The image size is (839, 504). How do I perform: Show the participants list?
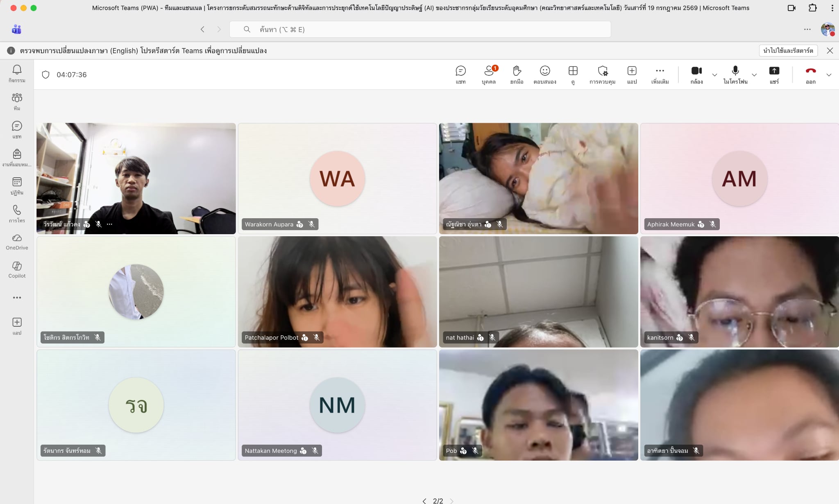click(489, 75)
